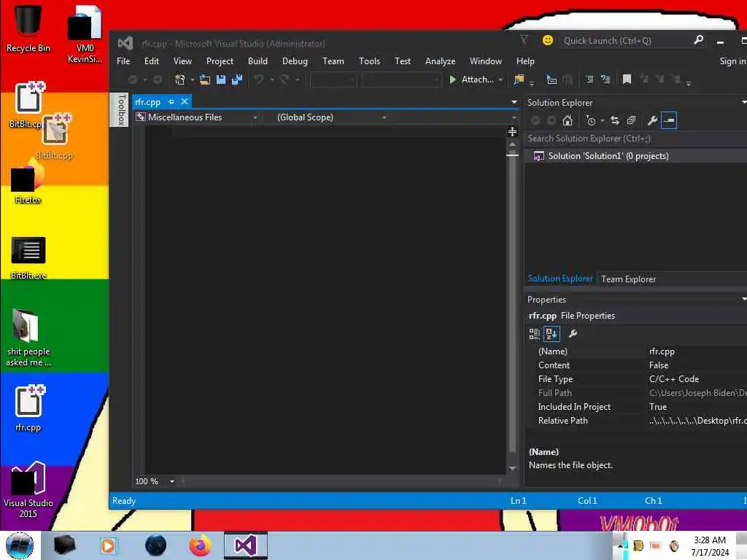Screen dimensions: 747x560
Task: Click the Undo arrow icon
Action: coord(259,79)
